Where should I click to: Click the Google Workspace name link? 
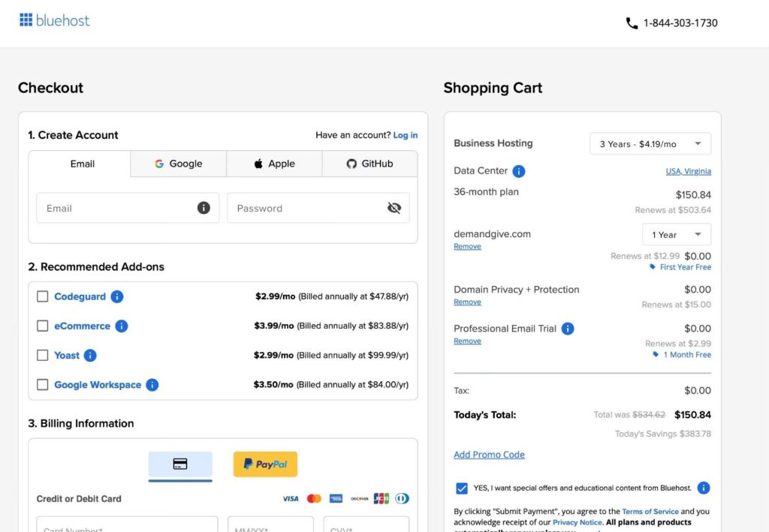[98, 384]
